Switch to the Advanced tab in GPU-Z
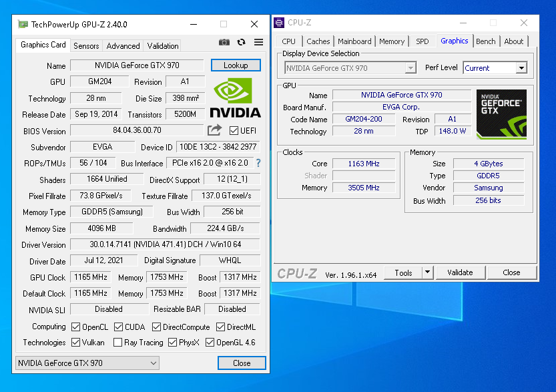The height and width of the screenshot is (392, 556). click(x=123, y=46)
